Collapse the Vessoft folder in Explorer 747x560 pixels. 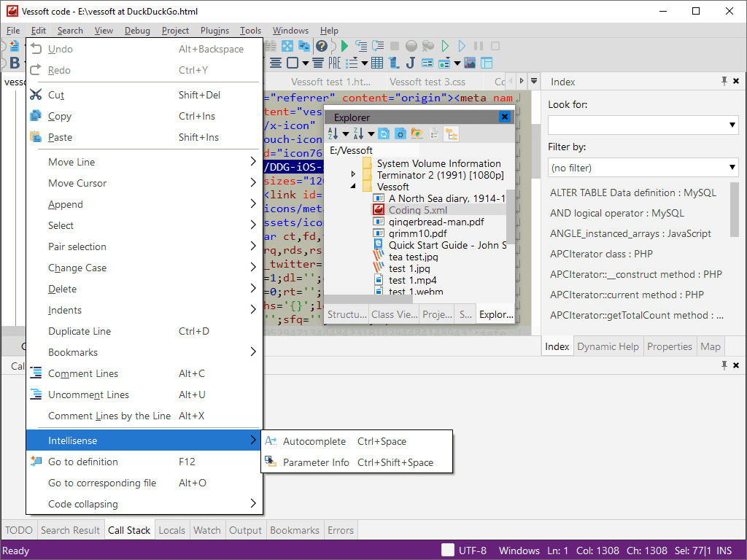353,186
